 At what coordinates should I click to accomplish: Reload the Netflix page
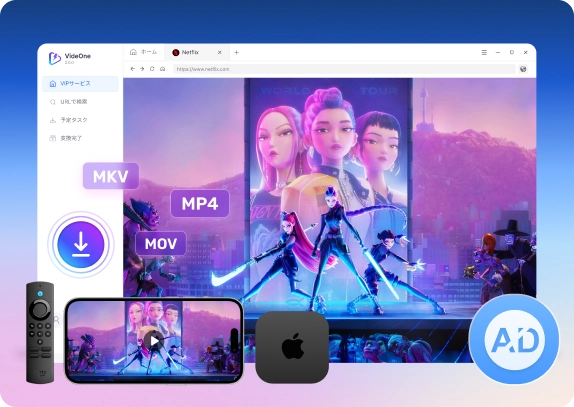152,69
